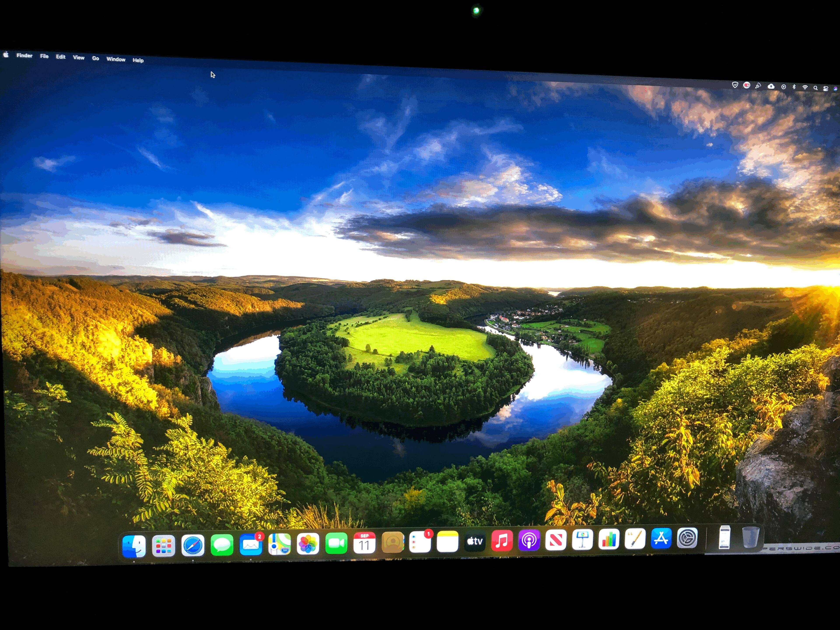Launch FaceTime from the Dock
This screenshot has width=840, height=630.
pyautogui.click(x=336, y=543)
